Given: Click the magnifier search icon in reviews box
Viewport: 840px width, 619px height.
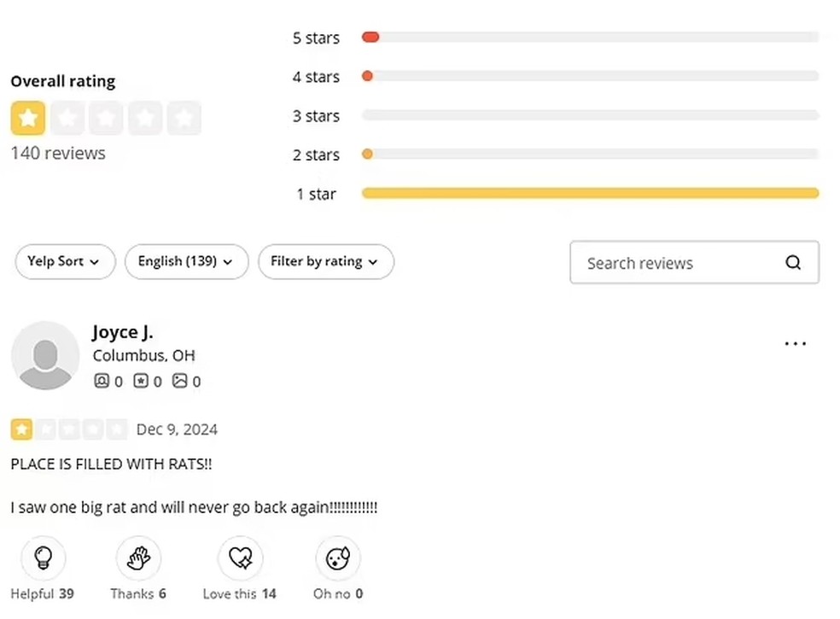Looking at the screenshot, I should [x=793, y=263].
